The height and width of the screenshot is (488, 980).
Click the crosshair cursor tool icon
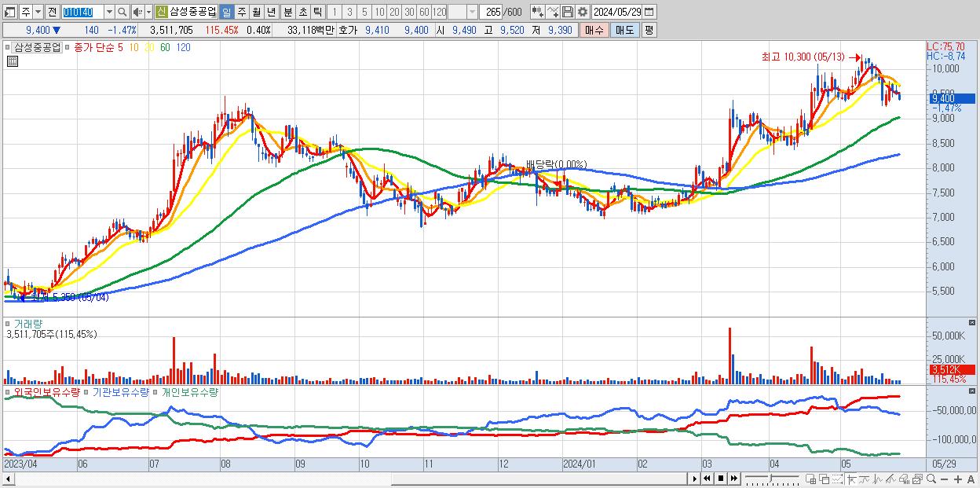tap(850, 479)
